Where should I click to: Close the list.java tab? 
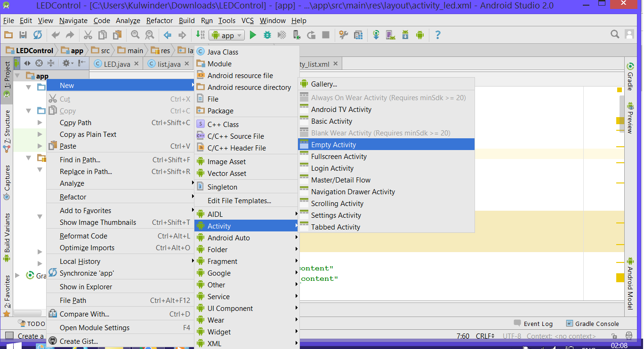click(186, 64)
